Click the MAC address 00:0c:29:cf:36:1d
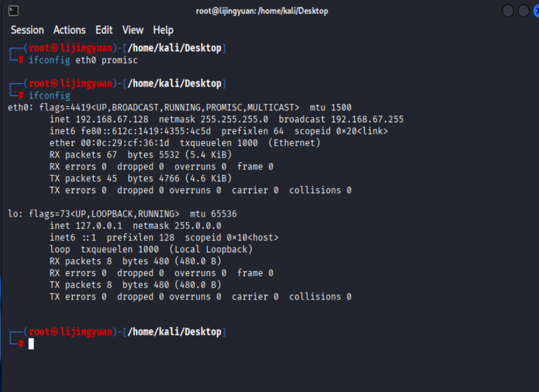This screenshot has height=392, width=539. [125, 143]
